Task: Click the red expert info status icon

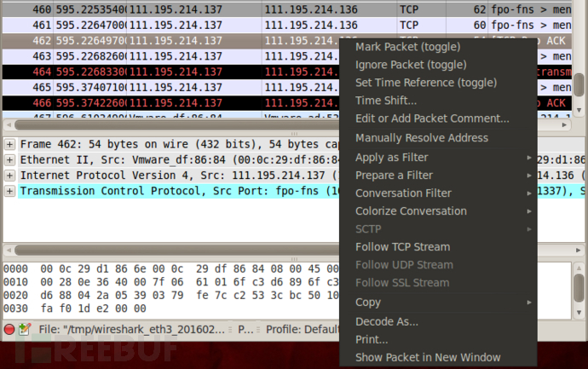Action: point(9,328)
